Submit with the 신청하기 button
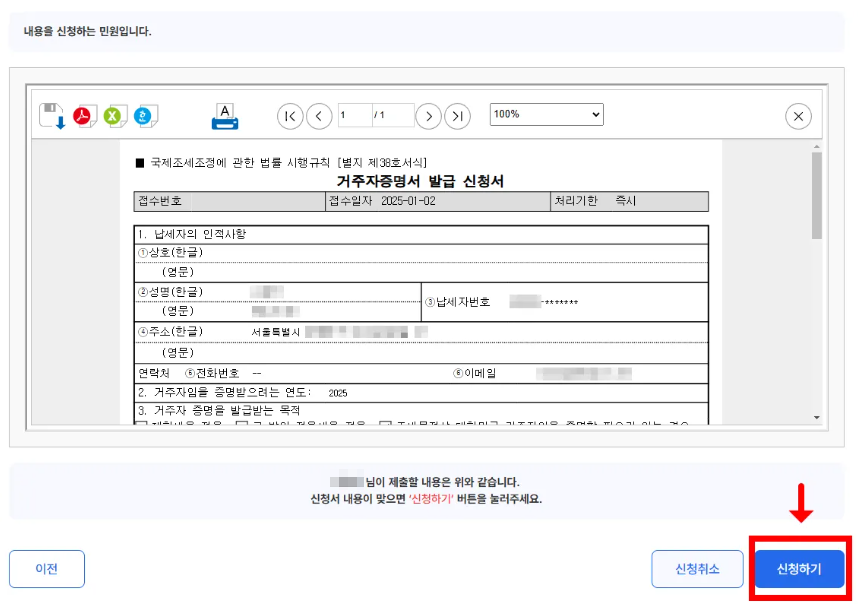 tap(799, 569)
